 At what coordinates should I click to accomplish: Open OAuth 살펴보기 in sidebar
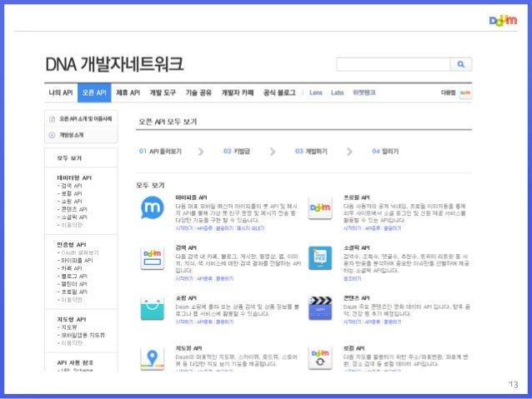tap(80, 252)
